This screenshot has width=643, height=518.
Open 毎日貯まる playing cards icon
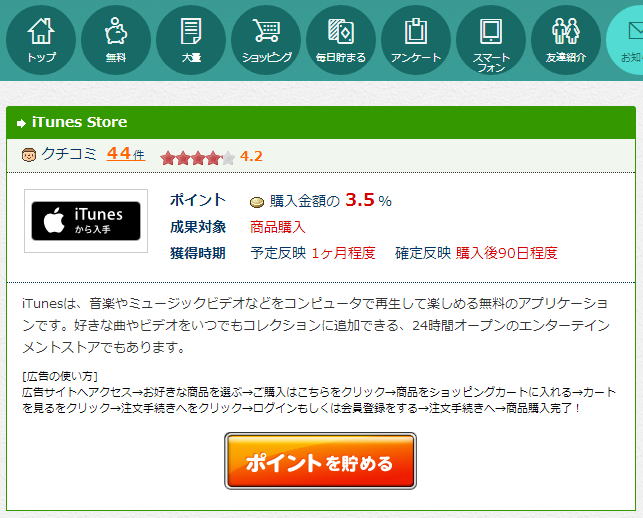(x=341, y=40)
